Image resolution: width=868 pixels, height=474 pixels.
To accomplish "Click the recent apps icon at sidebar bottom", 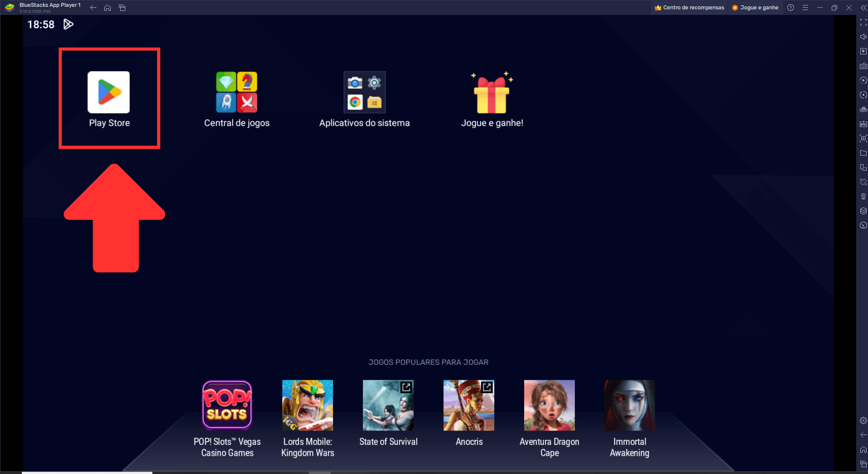I will click(x=863, y=464).
